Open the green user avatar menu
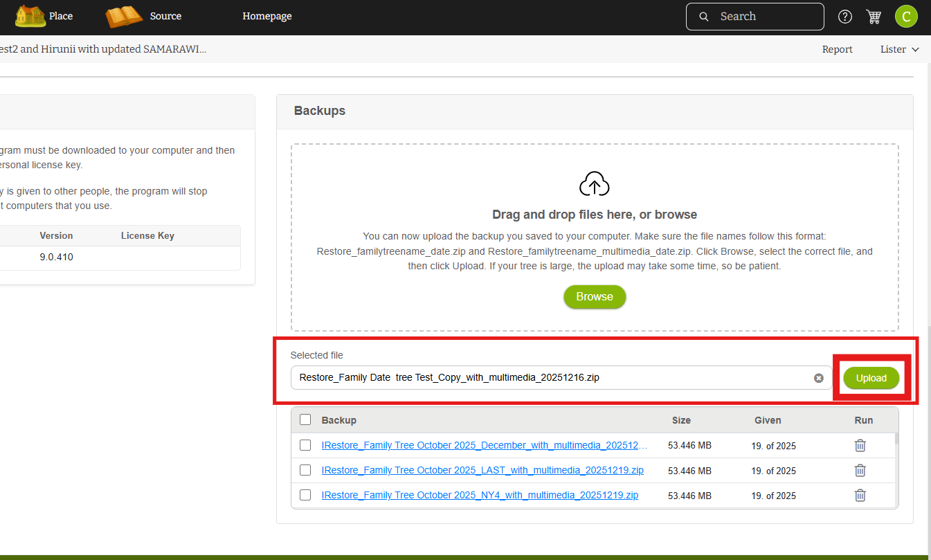Image resolution: width=931 pixels, height=560 pixels. (x=905, y=17)
